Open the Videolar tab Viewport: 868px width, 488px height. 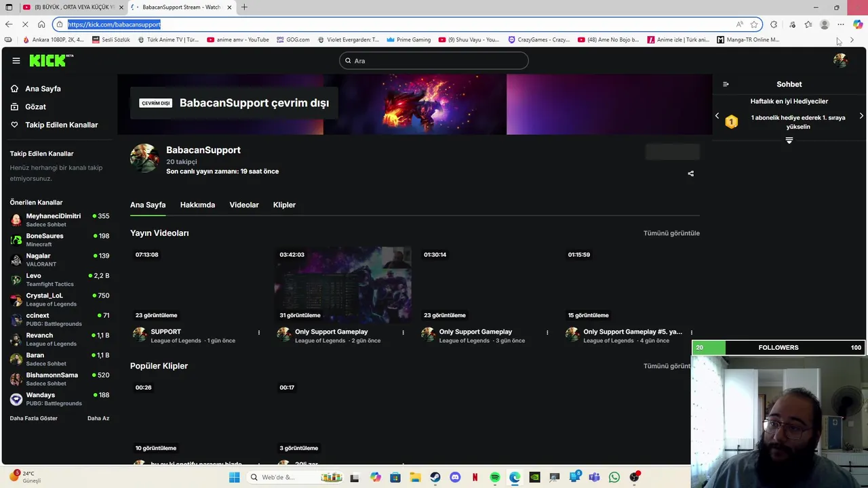pyautogui.click(x=244, y=205)
